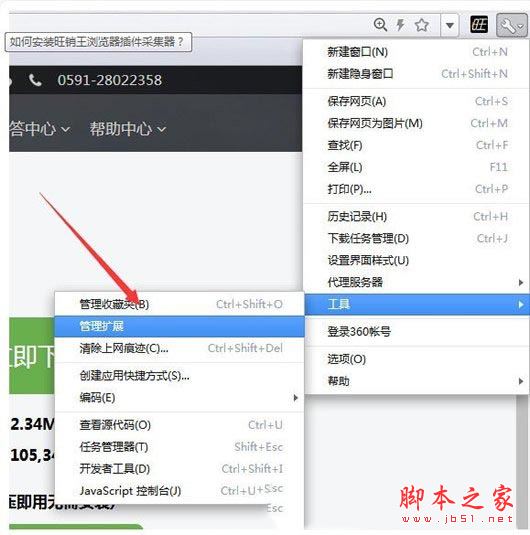The height and width of the screenshot is (535, 530).
Task: Click the zoom magnifier icon in the address bar
Action: pos(381,25)
